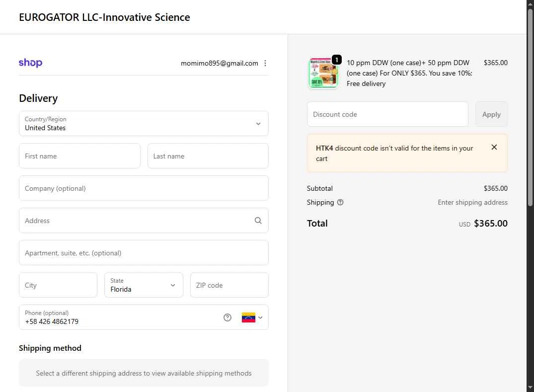The height and width of the screenshot is (392, 534).
Task: Click the shipping info question mark icon
Action: point(340,202)
